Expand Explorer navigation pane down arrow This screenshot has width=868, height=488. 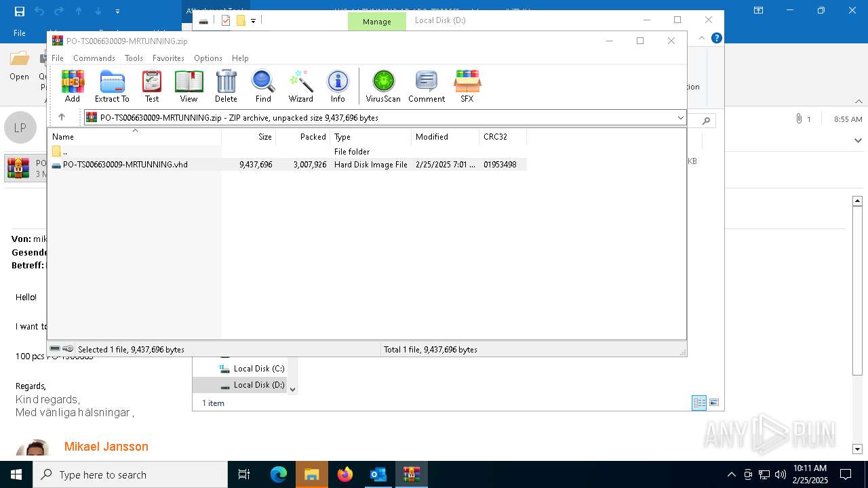click(293, 389)
